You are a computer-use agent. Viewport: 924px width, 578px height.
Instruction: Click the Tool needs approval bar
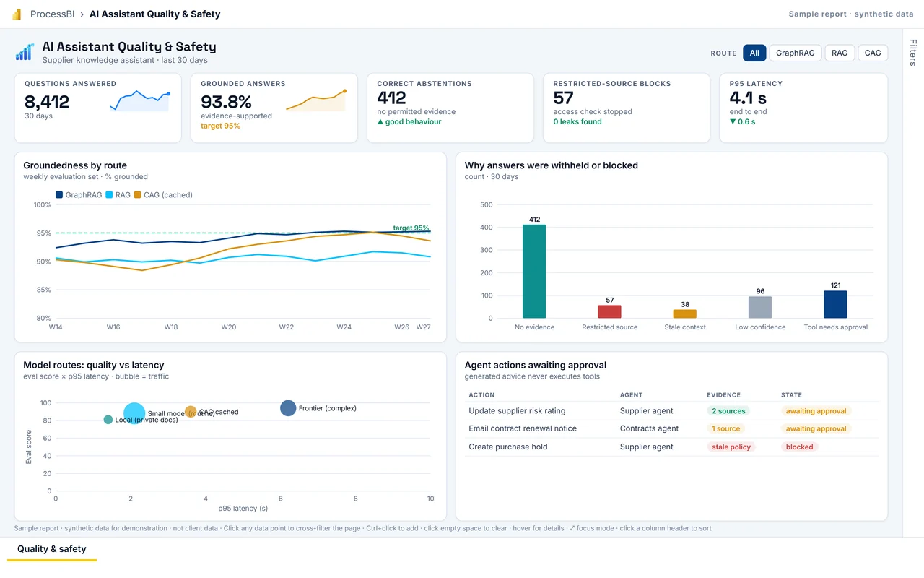pyautogui.click(x=835, y=304)
